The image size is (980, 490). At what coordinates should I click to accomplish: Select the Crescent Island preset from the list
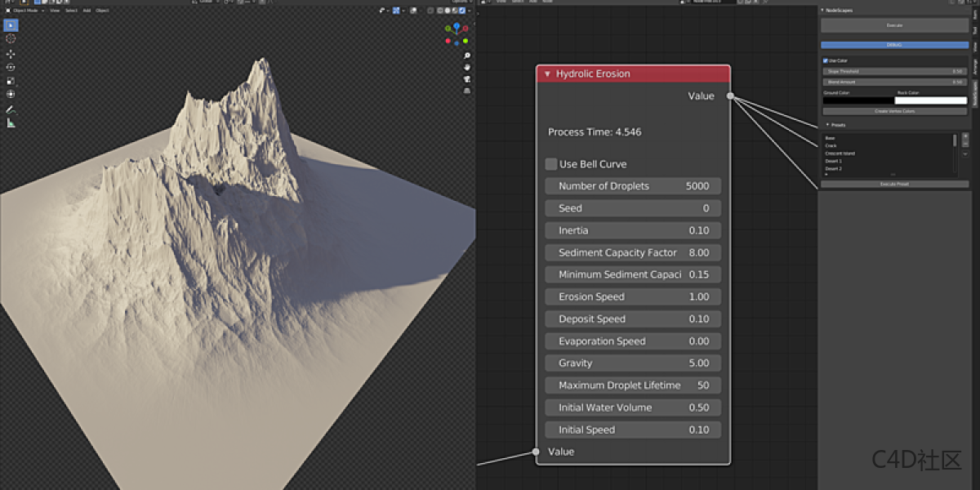click(841, 154)
